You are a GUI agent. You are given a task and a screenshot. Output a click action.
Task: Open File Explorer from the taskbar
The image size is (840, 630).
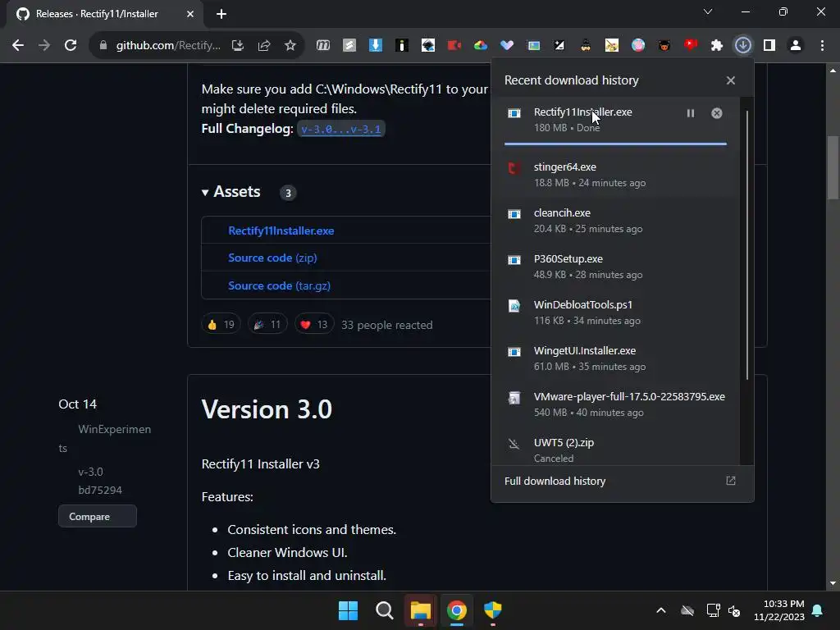click(421, 610)
